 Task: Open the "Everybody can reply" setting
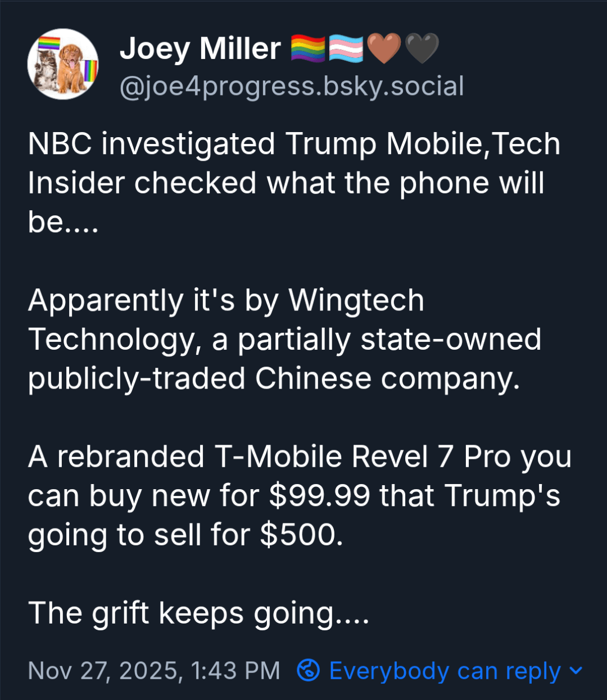[x=445, y=671]
